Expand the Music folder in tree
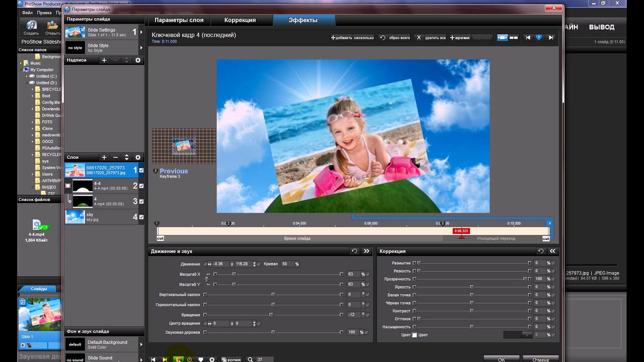Screen dimensions: 644x362 [x=21, y=63]
